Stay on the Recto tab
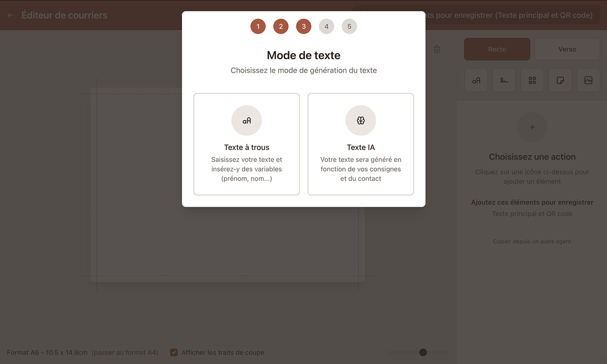607x364 pixels. [x=497, y=49]
